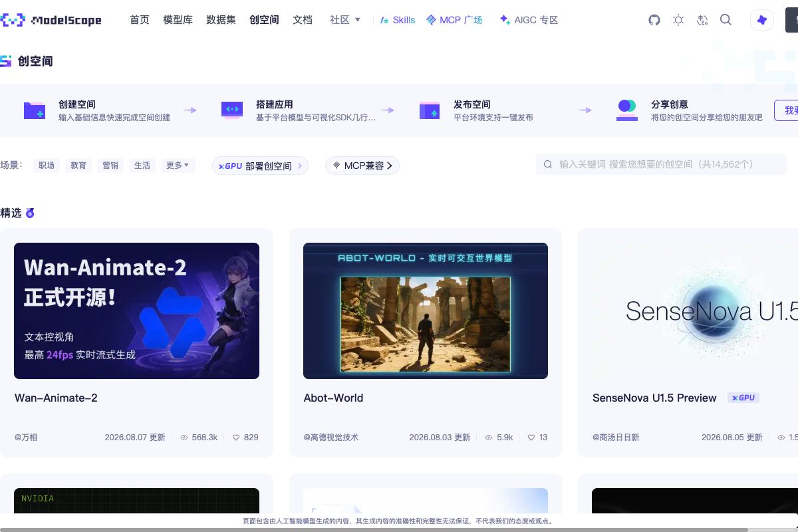
Task: Go to 首页 in navigation
Action: point(140,20)
